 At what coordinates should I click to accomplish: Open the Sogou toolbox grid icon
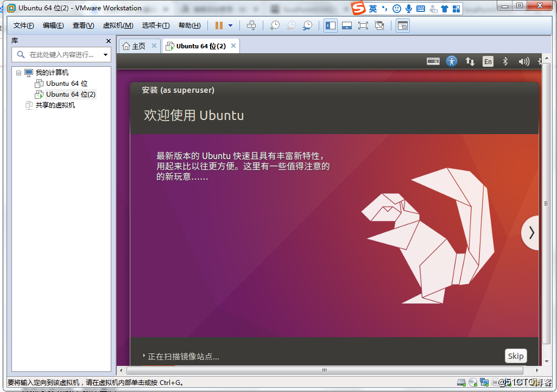pyautogui.click(x=457, y=9)
